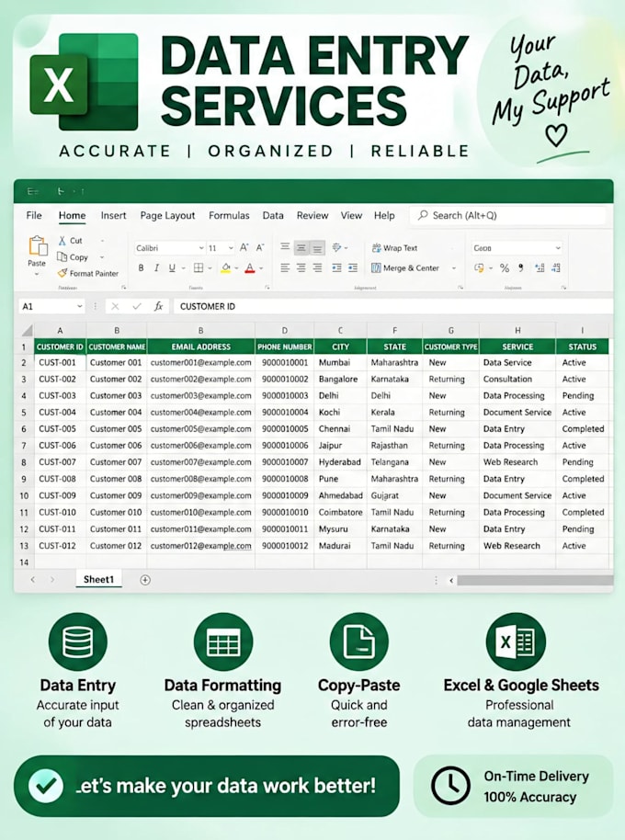
Task: Set Top Align for cell text
Action: pos(285,247)
